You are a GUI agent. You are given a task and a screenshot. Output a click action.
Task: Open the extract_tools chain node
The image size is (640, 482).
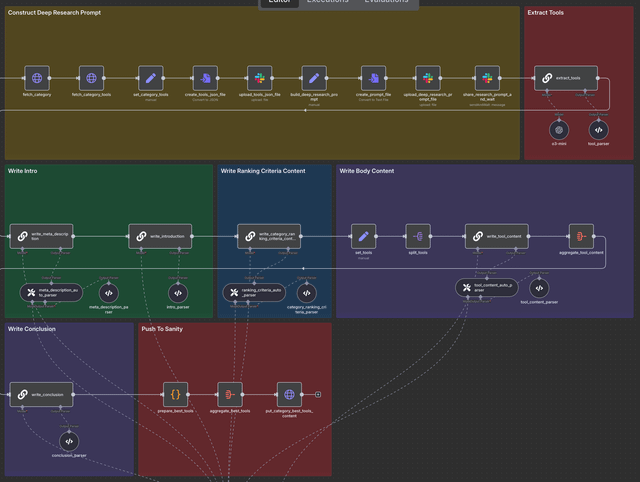tap(566, 78)
